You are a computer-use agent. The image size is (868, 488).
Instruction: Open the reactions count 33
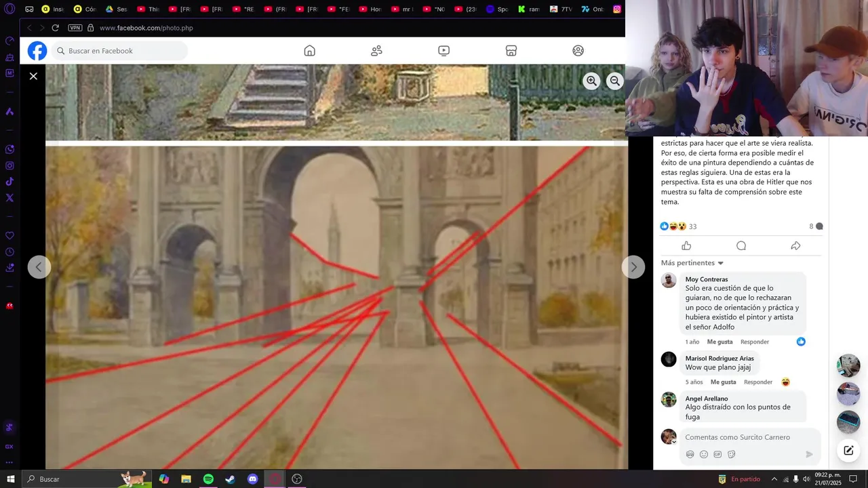click(692, 226)
